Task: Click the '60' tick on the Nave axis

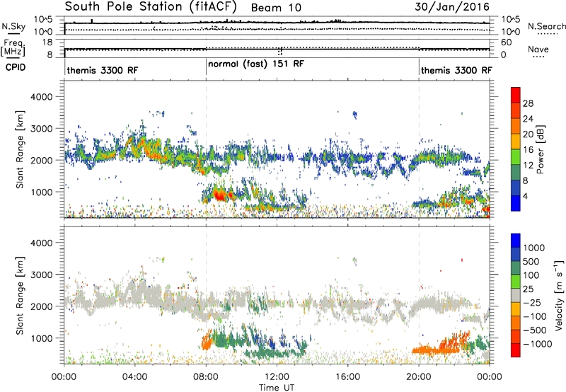Action: (506, 42)
